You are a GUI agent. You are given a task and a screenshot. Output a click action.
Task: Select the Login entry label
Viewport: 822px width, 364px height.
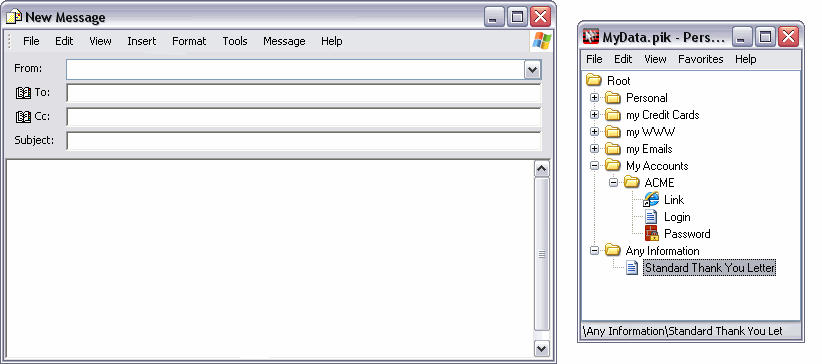point(677,217)
